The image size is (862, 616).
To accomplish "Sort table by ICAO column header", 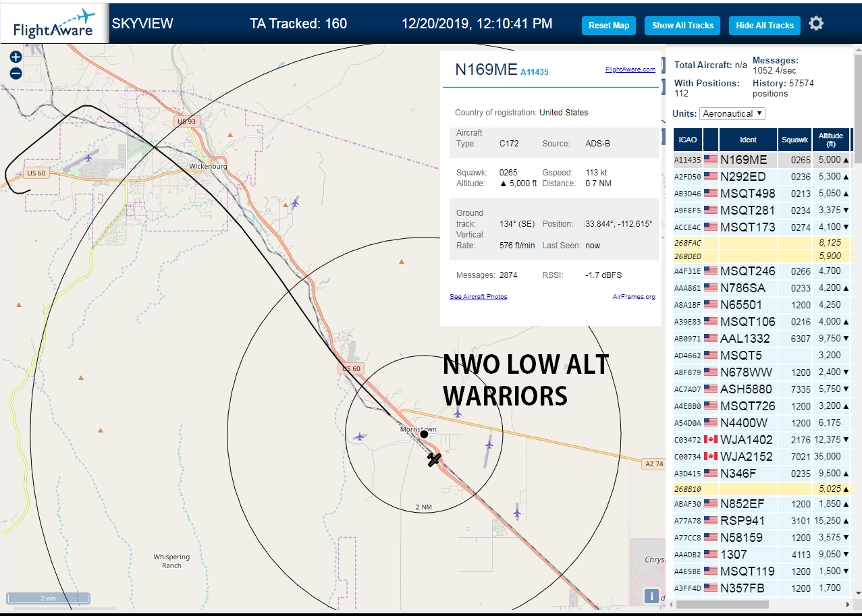I will tap(688, 140).
